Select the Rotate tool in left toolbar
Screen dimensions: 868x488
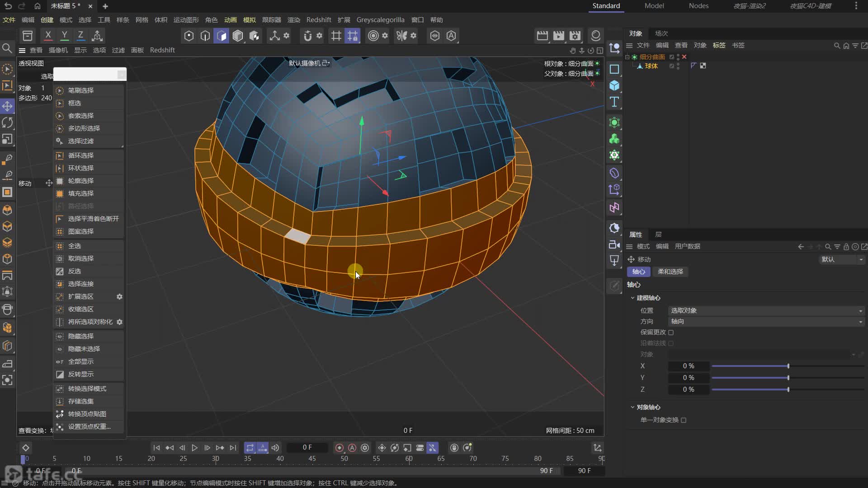[7, 122]
